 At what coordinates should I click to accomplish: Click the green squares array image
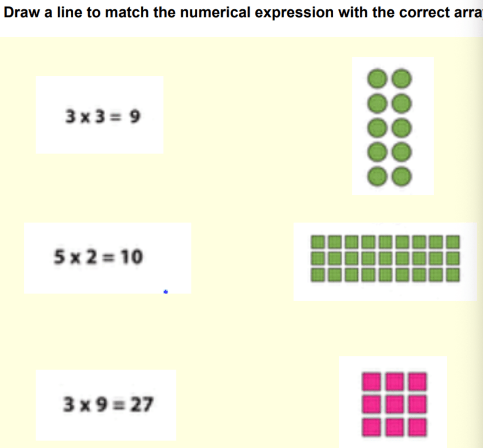[385, 262]
